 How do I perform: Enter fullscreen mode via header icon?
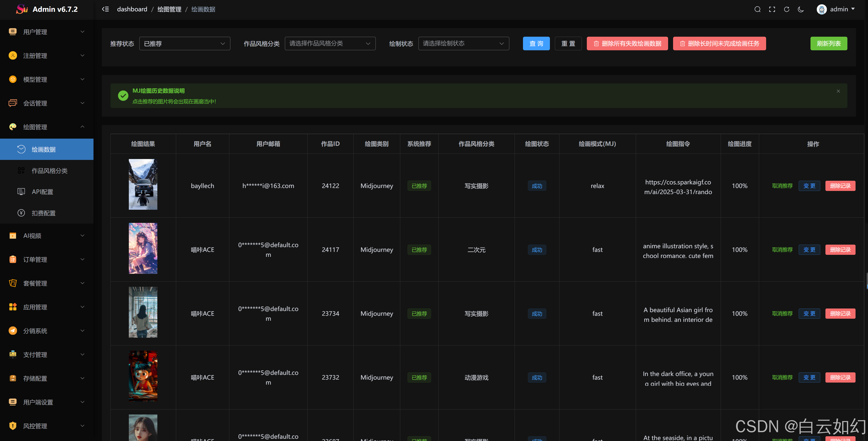point(772,9)
